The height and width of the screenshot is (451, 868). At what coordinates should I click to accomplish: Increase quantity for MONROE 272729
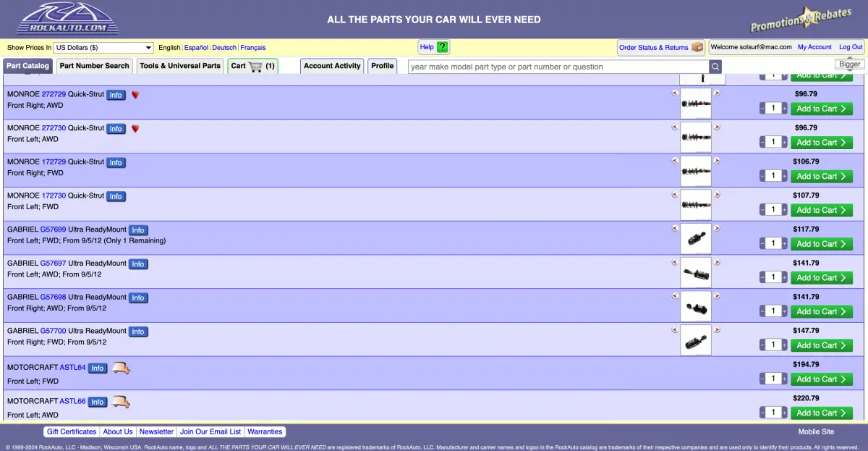784,109
